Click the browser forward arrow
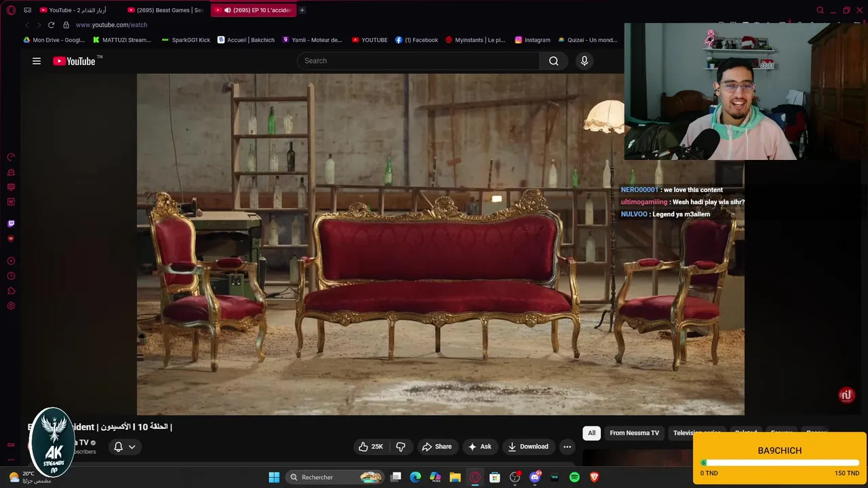 [39, 25]
